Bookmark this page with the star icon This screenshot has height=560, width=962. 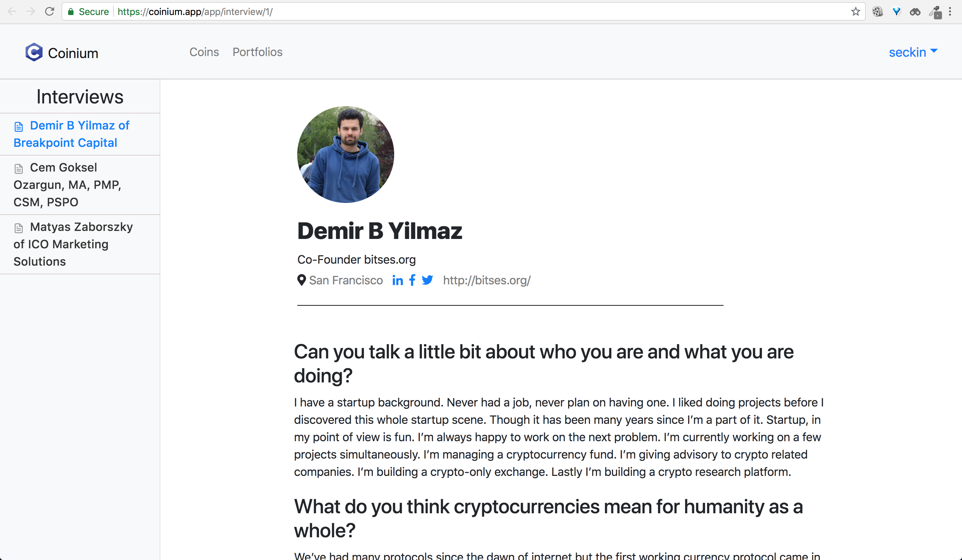click(x=855, y=12)
